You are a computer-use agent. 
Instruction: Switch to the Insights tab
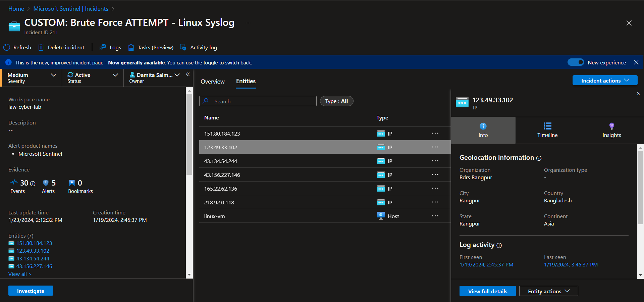pyautogui.click(x=611, y=130)
